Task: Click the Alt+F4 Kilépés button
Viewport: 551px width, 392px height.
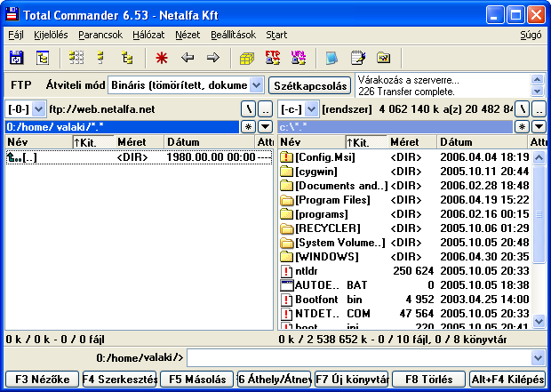Action: [x=507, y=380]
